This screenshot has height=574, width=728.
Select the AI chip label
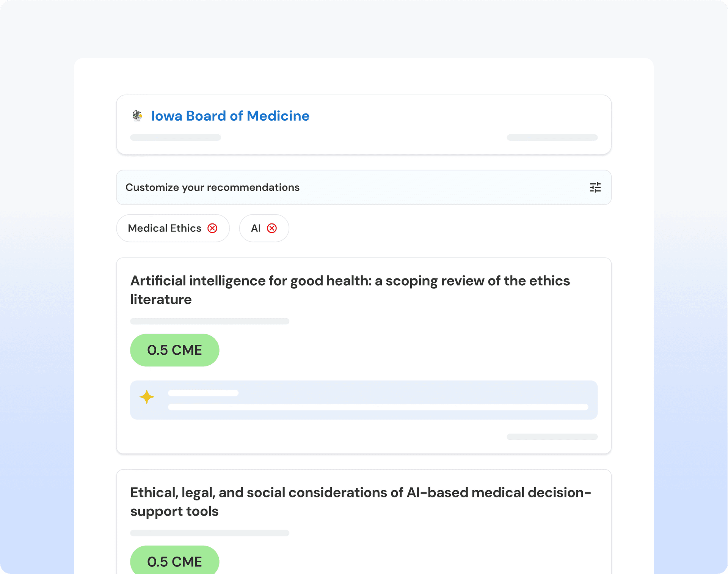click(x=256, y=228)
